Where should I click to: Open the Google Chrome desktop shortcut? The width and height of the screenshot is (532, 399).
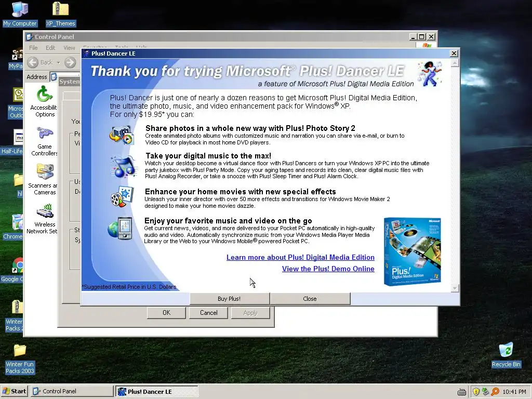(13, 270)
